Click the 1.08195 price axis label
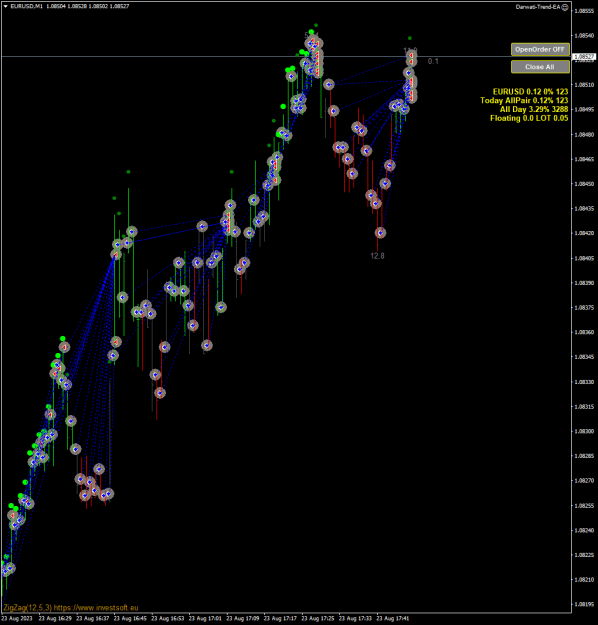The image size is (598, 625). click(x=584, y=605)
